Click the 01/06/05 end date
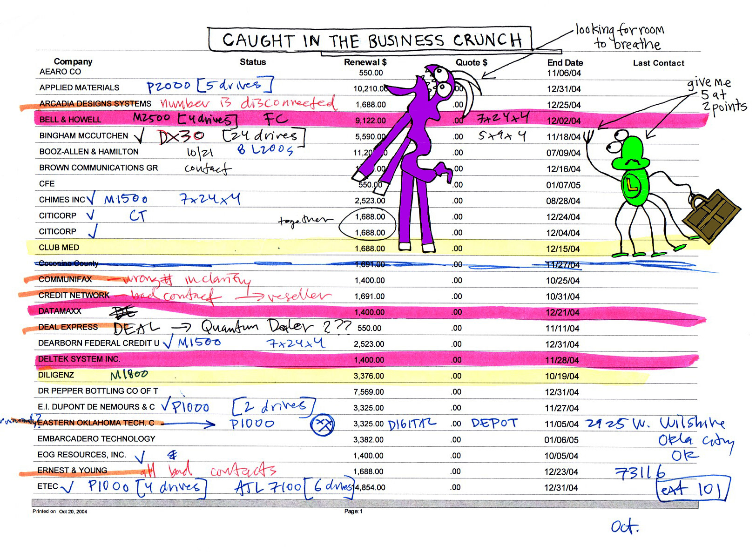This screenshot has width=756, height=552. [561, 440]
